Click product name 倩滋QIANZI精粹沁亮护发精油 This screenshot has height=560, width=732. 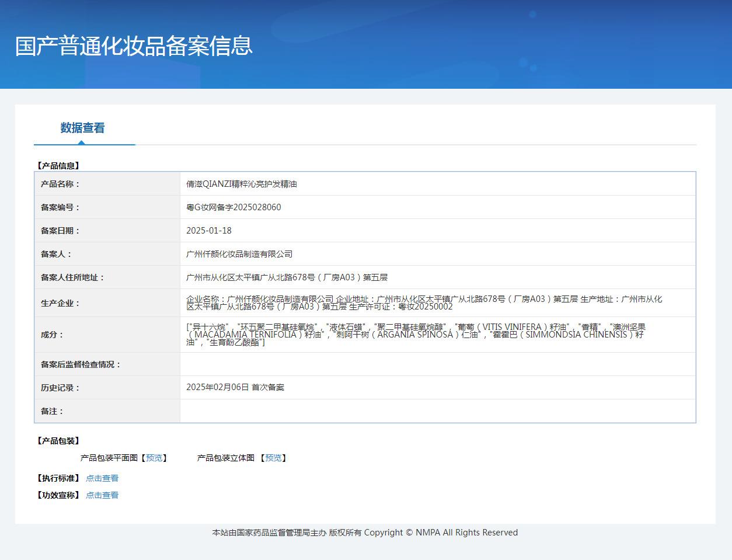(x=242, y=184)
